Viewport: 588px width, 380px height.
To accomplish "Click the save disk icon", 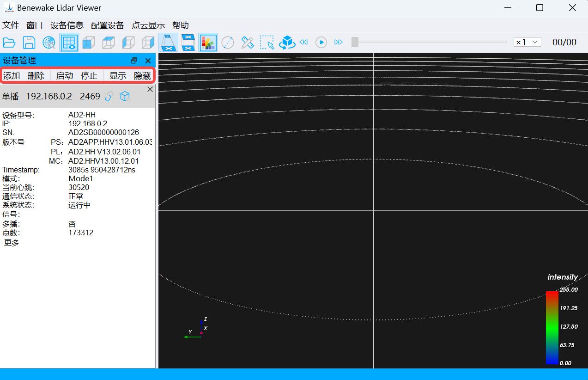I will click(x=29, y=43).
